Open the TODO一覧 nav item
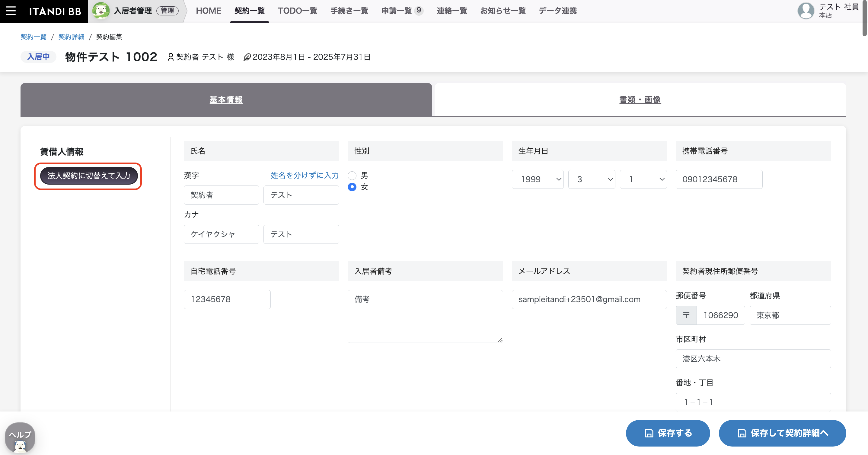 pos(297,11)
